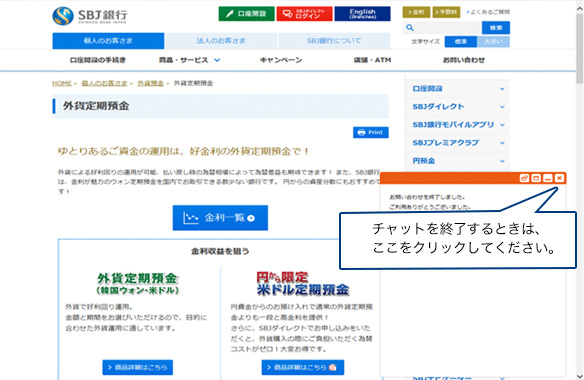
Task: Select the 法人のお客さま tab
Action: click(x=221, y=41)
